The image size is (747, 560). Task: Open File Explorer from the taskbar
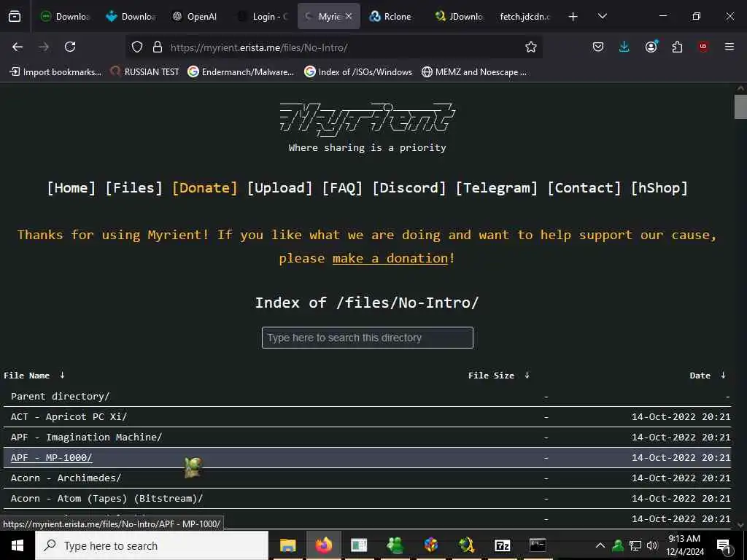[287, 545]
